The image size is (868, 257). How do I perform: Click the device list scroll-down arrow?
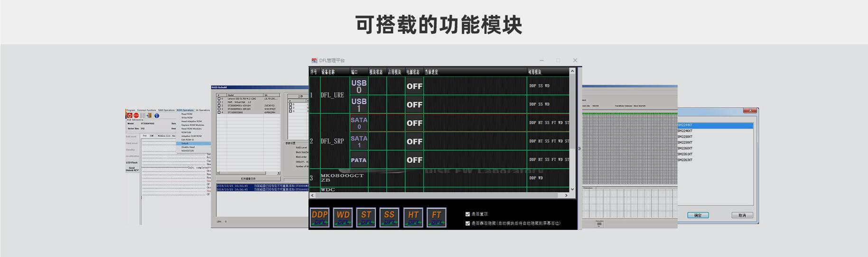(572, 189)
